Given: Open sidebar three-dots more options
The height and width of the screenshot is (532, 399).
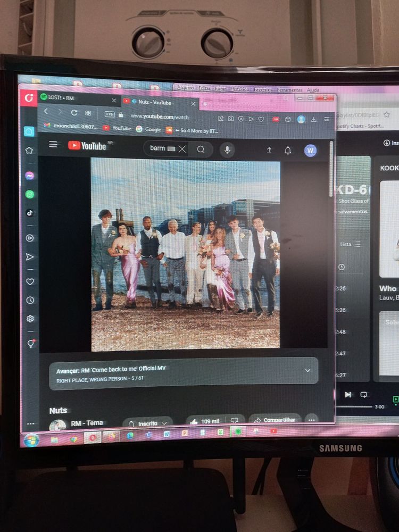Looking at the screenshot, I should (x=30, y=423).
